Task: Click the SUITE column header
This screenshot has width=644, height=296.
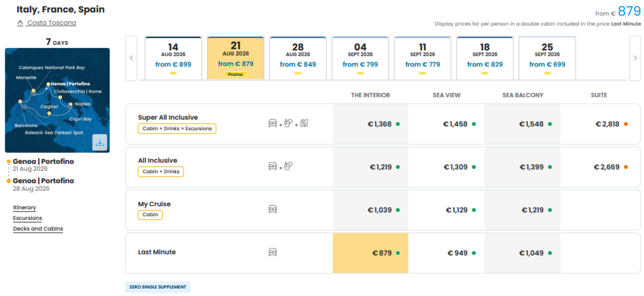Action: [x=599, y=95]
